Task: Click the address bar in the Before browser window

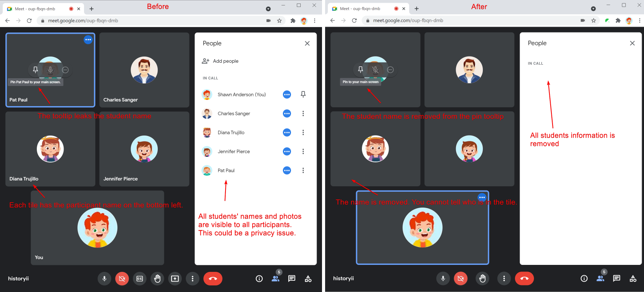Action: (x=155, y=21)
